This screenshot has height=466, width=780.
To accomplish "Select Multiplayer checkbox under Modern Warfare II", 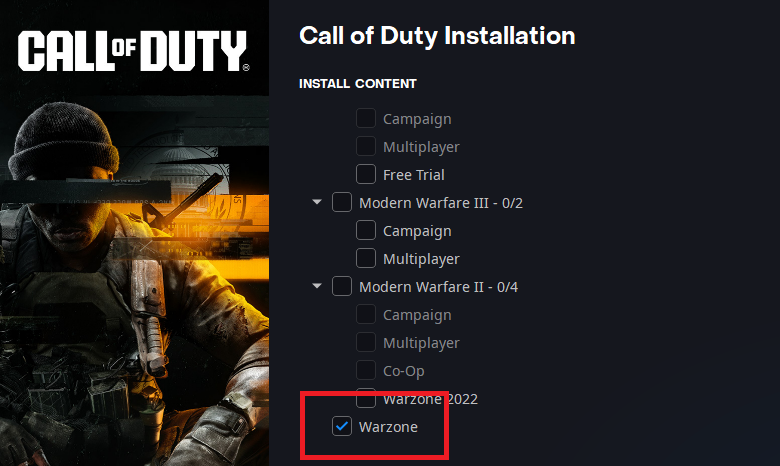I will coord(366,342).
